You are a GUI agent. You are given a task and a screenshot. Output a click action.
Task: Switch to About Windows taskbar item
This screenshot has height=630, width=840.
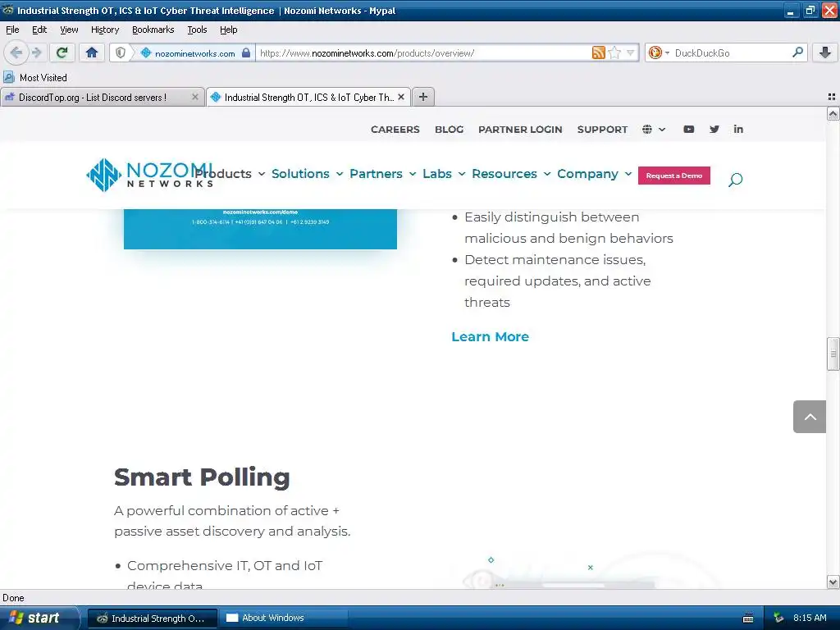283,619
